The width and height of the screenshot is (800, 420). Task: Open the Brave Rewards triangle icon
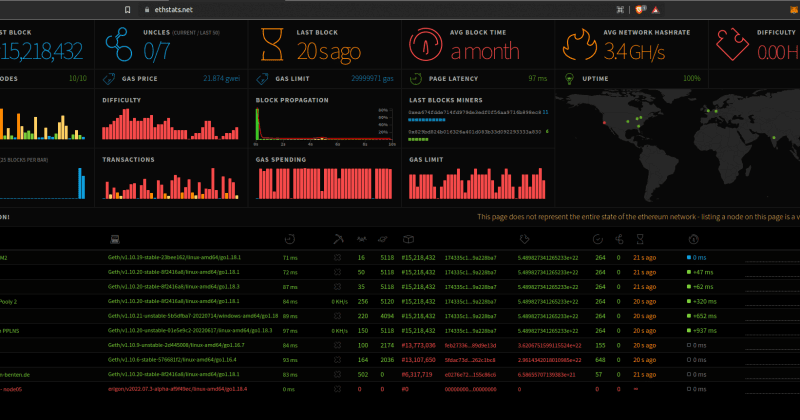(x=656, y=9)
